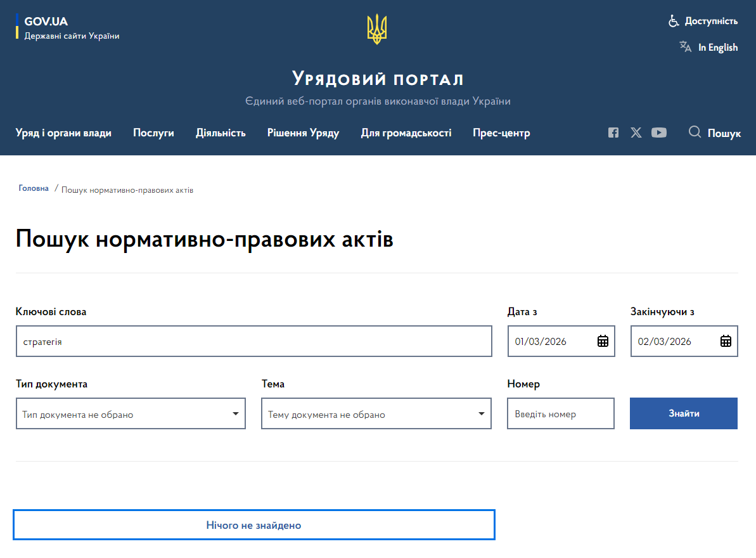Click the Знайти search button
Screen dimensions: 756x558
click(x=683, y=413)
